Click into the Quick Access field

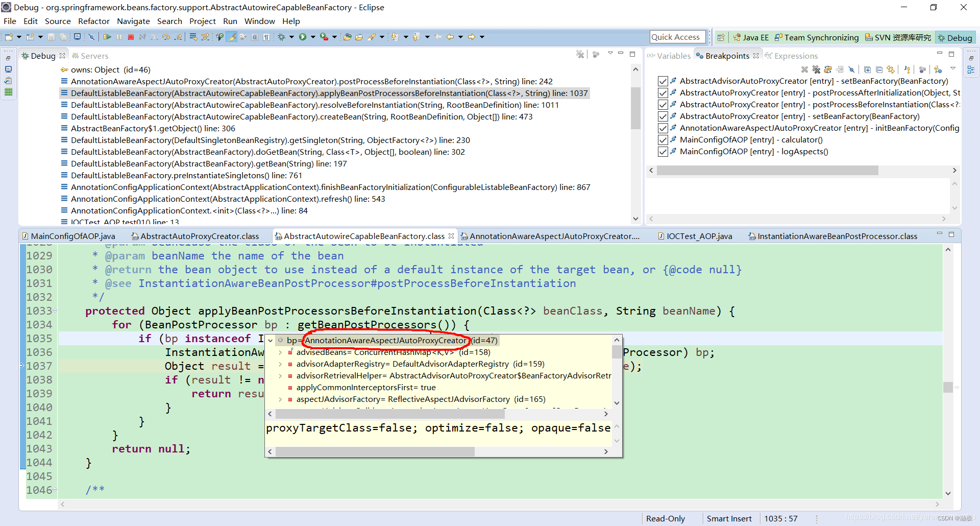[x=678, y=37]
